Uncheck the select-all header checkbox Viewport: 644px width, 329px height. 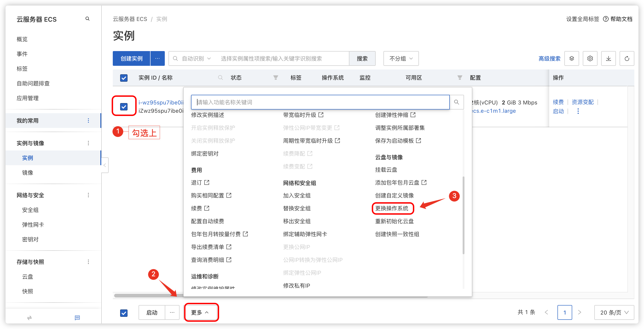click(x=124, y=78)
